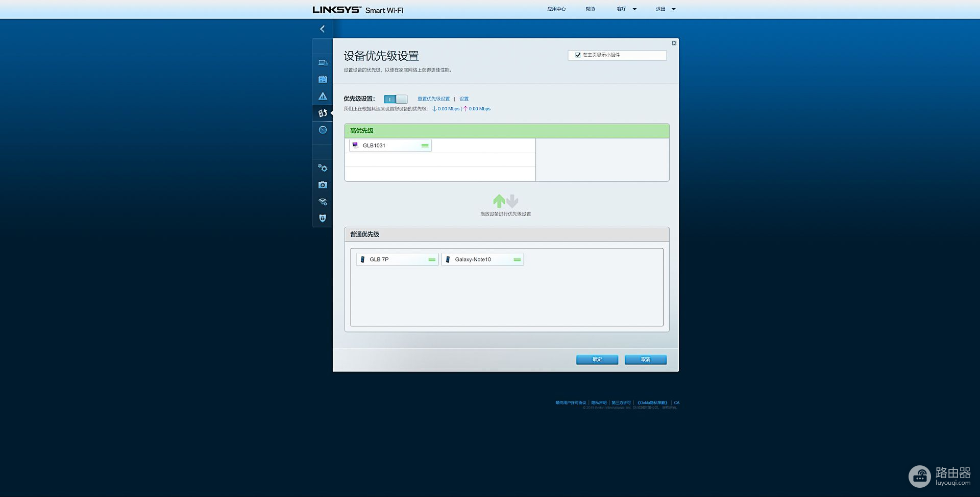Viewport: 980px width, 497px height.
Task: Open the Wireless settings Wi-Fi icon
Action: tap(323, 202)
